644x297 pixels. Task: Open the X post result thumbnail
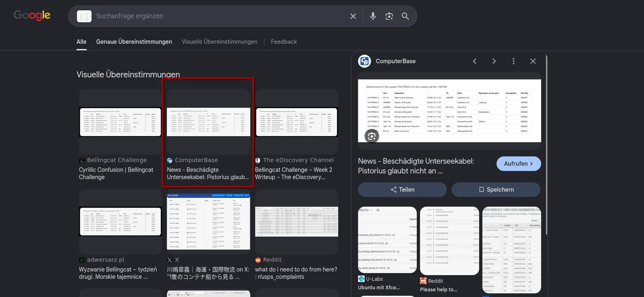pyautogui.click(x=209, y=221)
